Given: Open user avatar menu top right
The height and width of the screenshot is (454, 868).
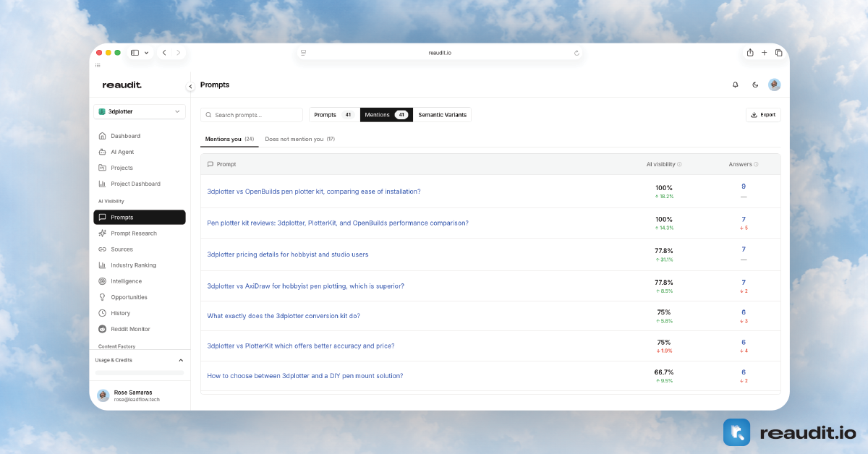Looking at the screenshot, I should (x=774, y=85).
